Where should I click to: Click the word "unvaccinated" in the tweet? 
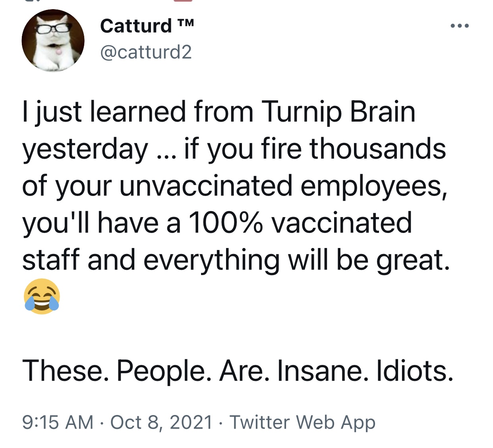[206, 186]
